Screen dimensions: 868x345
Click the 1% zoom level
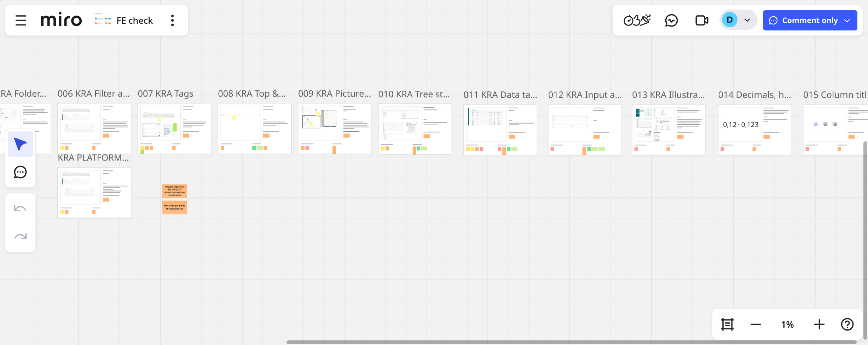[787, 324]
